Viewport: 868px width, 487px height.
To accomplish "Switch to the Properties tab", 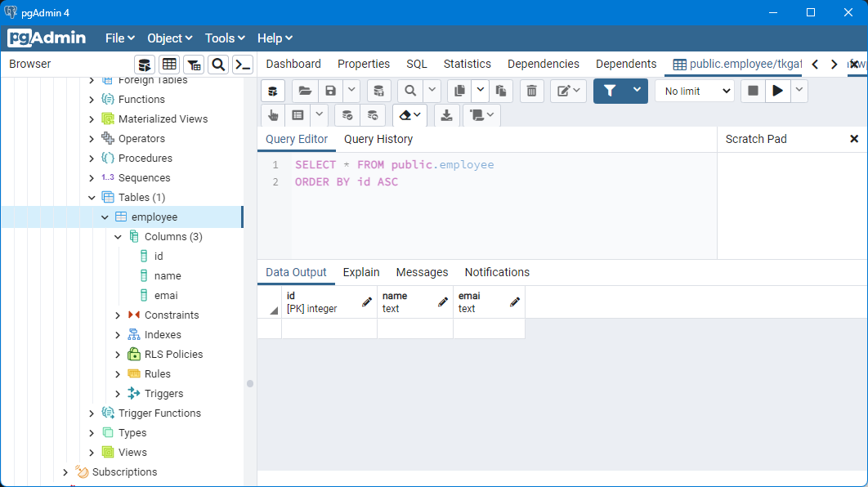I will 364,65.
